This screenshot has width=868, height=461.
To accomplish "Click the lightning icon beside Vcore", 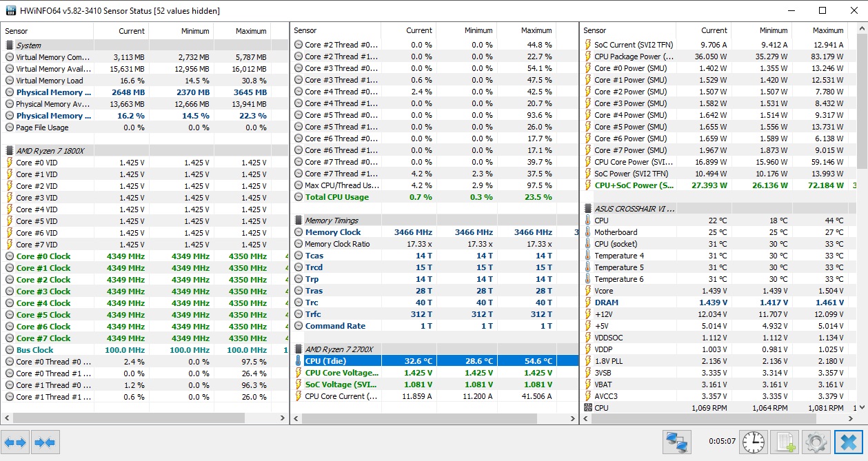I will [x=587, y=291].
